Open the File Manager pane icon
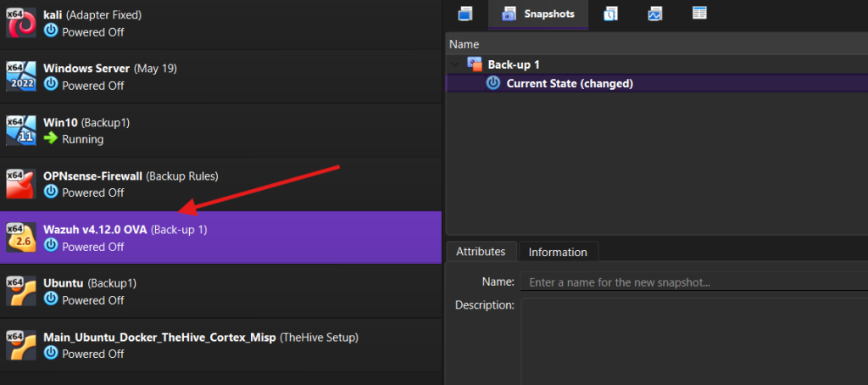Image resolution: width=868 pixels, height=385 pixels. 698,14
